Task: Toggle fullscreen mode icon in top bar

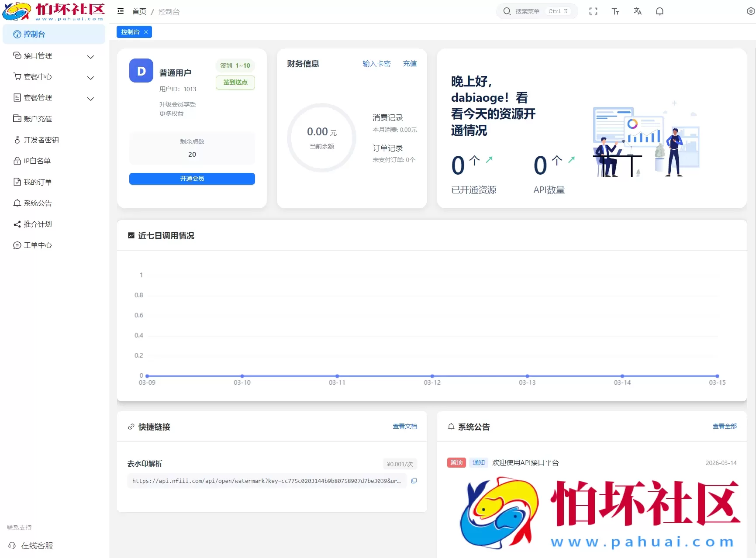Action: pyautogui.click(x=593, y=11)
